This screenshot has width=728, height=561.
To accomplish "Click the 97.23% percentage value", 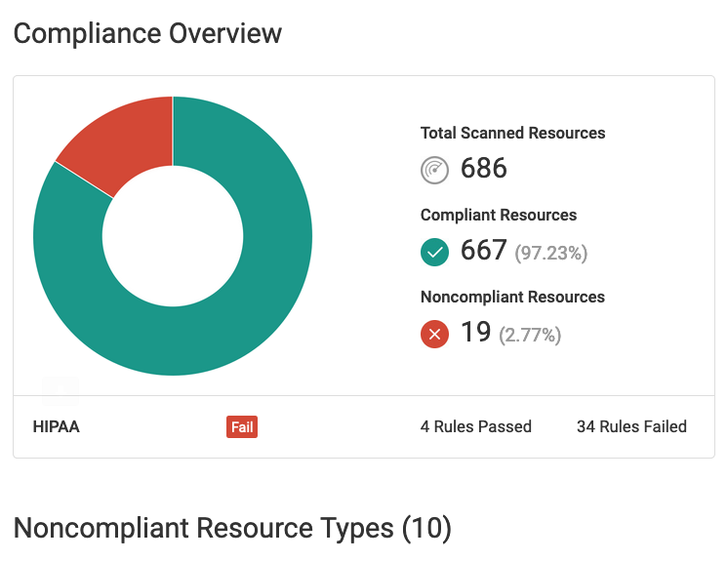I will 551,254.
